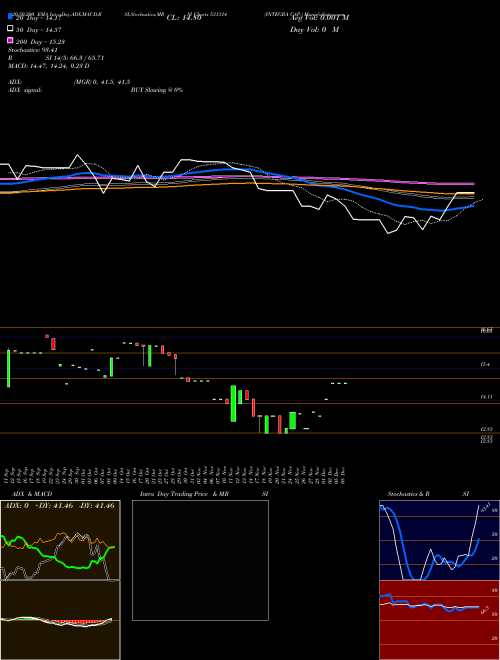Click the 14.11 price axis label
The width and height of the screenshot is (500, 660).
pos(486,397)
